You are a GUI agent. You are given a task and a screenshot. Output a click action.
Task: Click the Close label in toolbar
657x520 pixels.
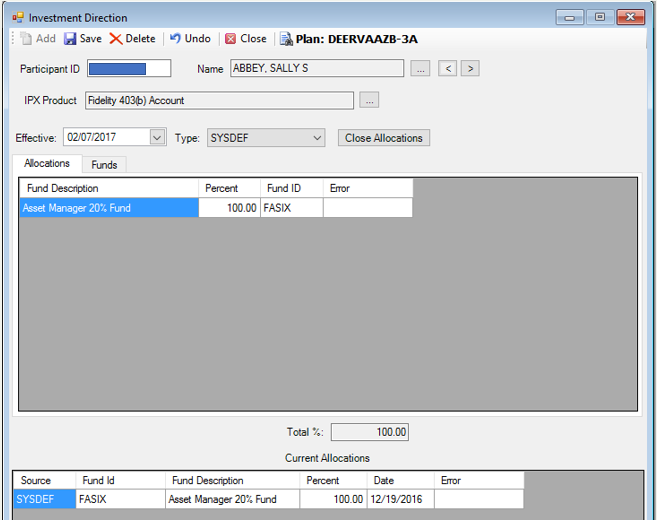253,39
